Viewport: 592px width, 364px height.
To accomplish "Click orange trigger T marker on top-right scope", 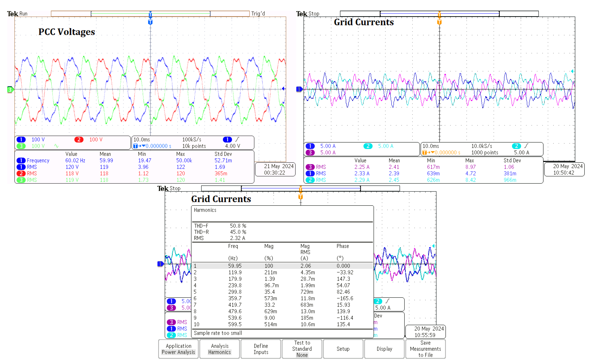I will (439, 22).
